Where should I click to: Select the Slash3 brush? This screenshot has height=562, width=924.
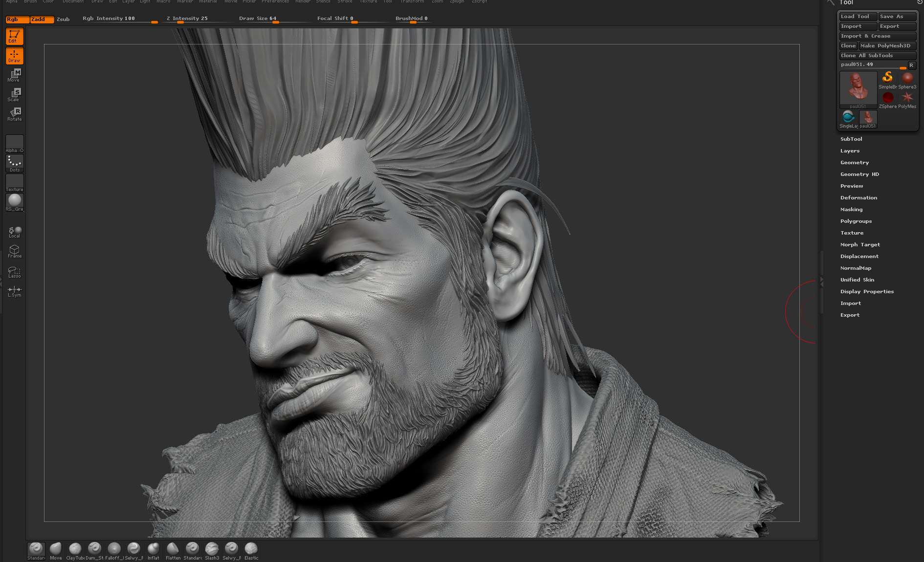tap(212, 551)
